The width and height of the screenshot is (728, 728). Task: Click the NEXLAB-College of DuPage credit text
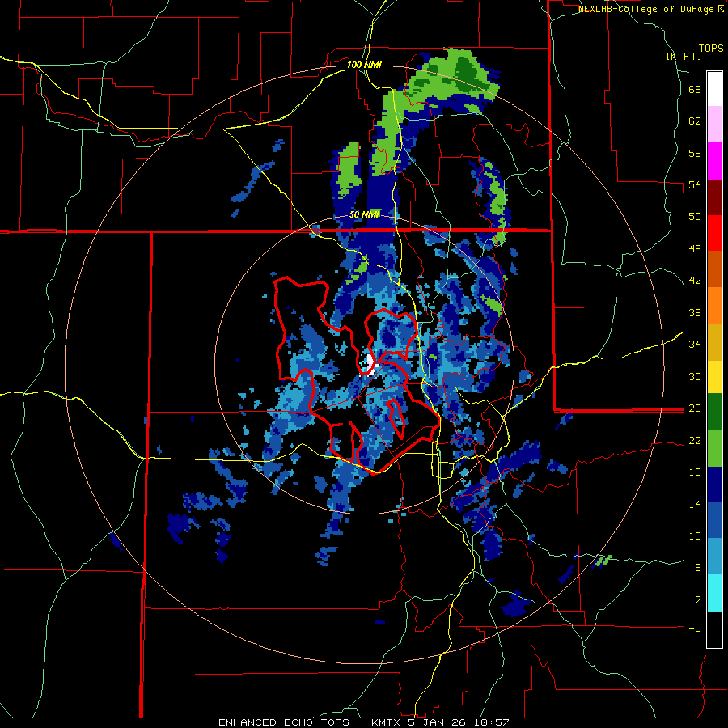coord(650,9)
